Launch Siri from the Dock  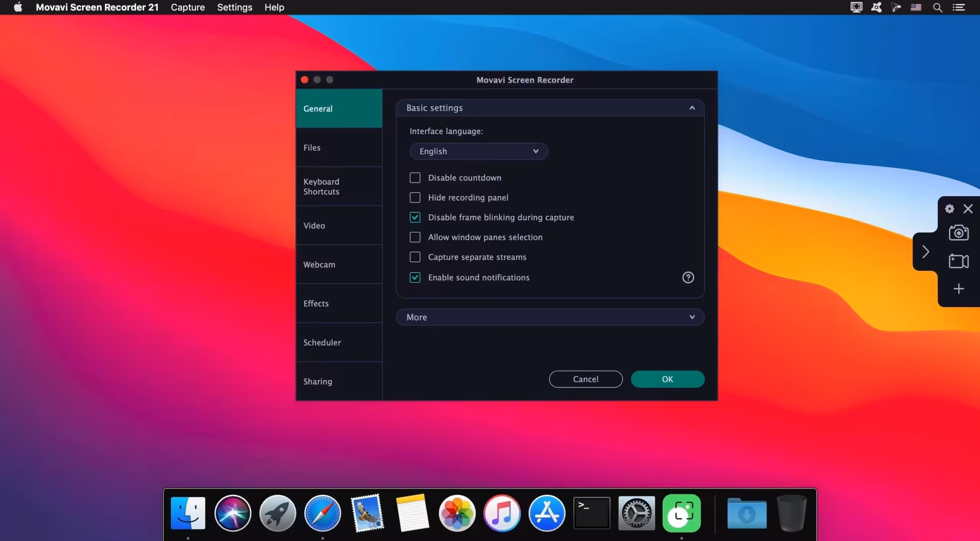click(x=233, y=513)
